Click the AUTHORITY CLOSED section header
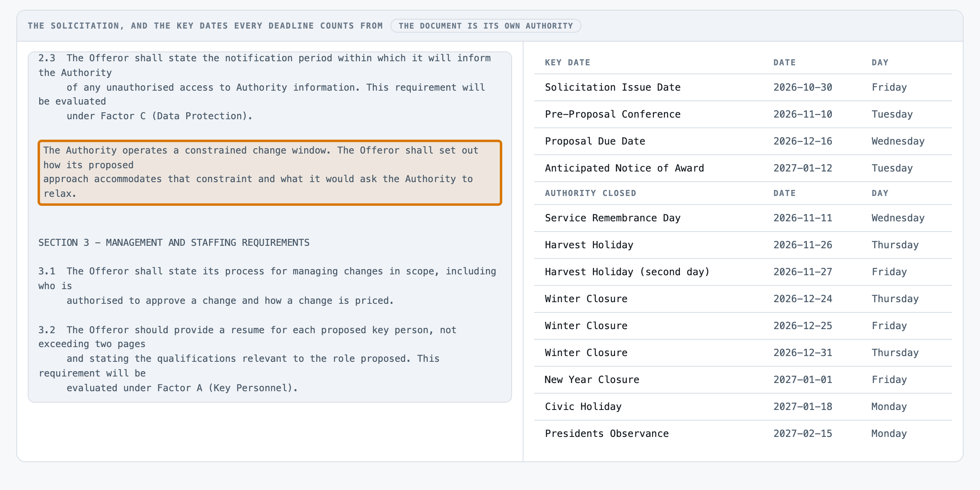The height and width of the screenshot is (490, 980). [x=590, y=193]
